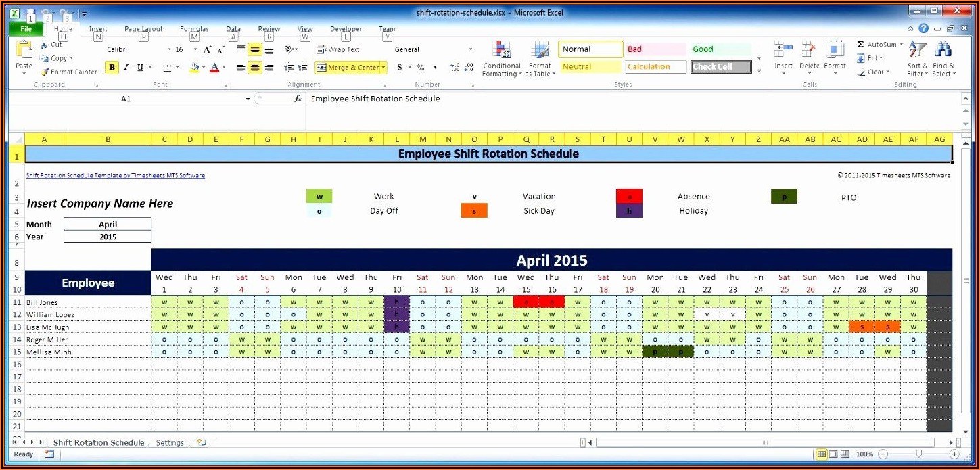Viewport: 980px width, 470px height.
Task: Switch to the Developer tab
Action: (x=346, y=29)
